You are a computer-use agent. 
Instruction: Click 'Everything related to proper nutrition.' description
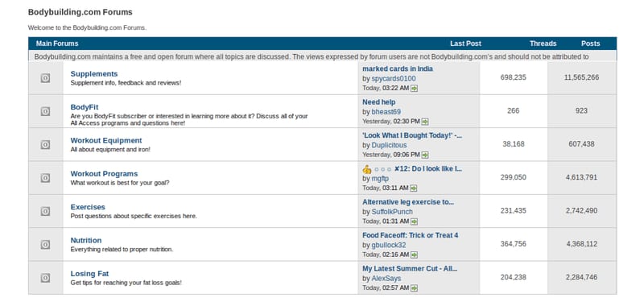122,250
